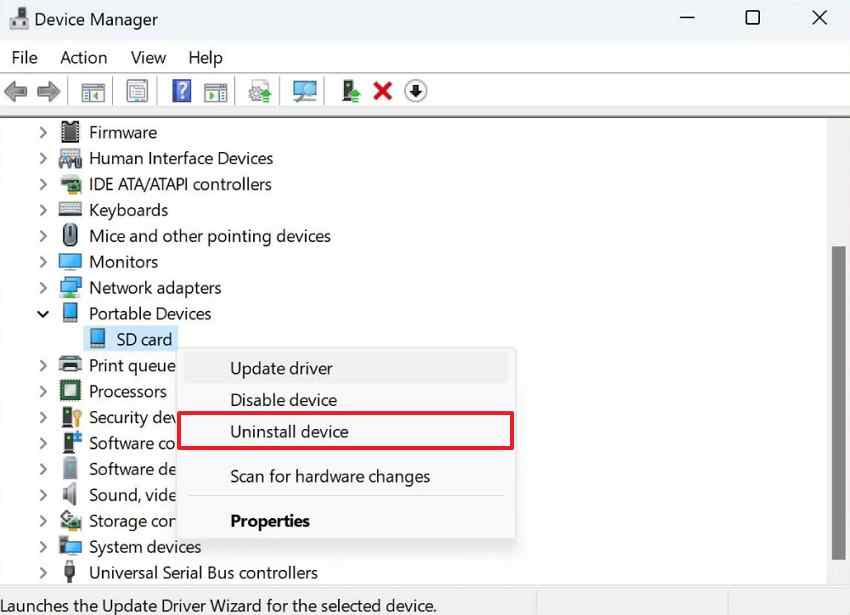Click the Forward arrow in the toolbar
Screen dimensions: 850x615
click(49, 91)
